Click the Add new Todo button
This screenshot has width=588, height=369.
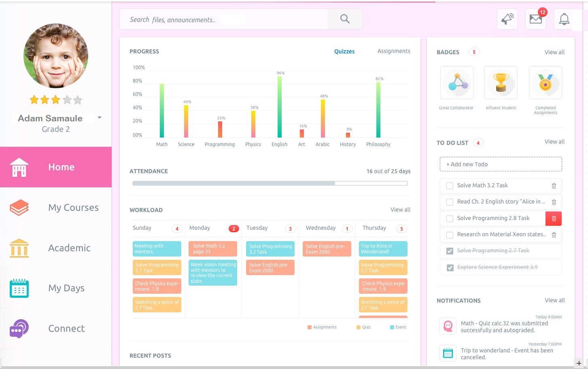(501, 164)
